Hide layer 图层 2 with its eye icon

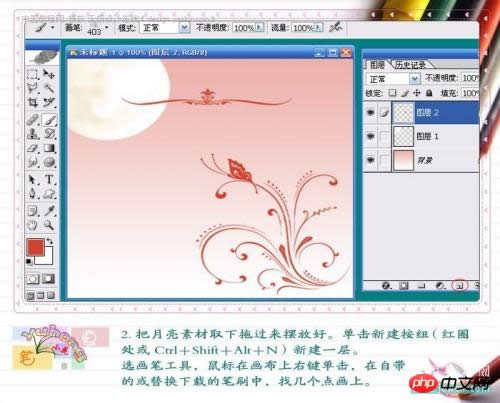pos(371,113)
